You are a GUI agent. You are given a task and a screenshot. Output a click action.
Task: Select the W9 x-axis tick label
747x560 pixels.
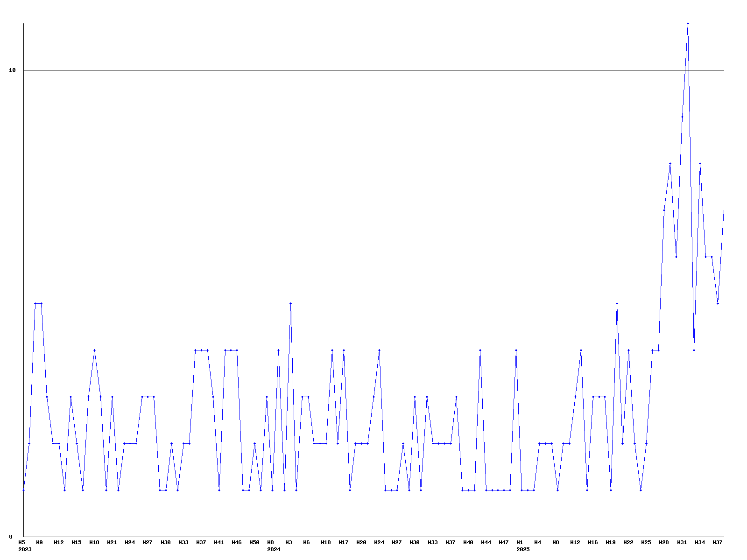(40, 543)
